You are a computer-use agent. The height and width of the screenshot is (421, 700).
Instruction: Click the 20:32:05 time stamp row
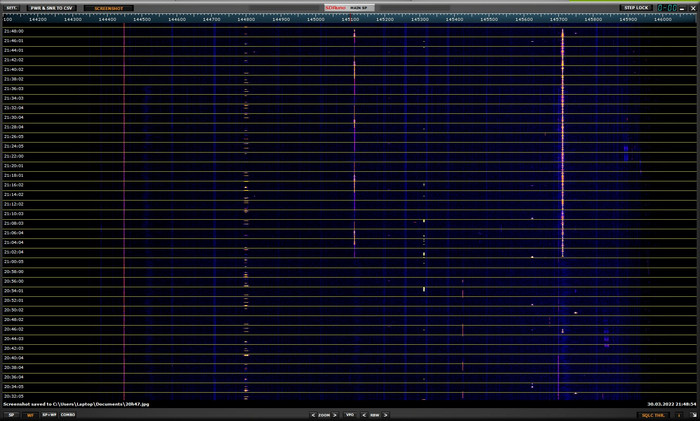pos(14,396)
